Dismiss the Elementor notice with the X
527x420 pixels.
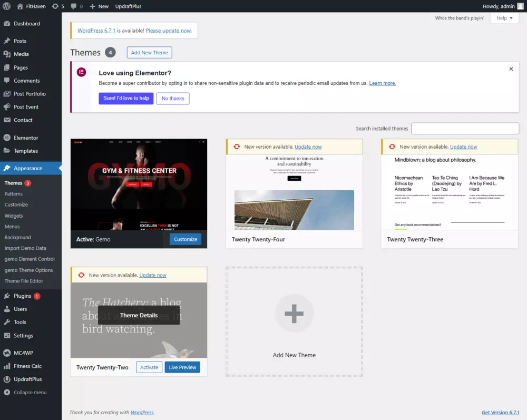(x=511, y=69)
